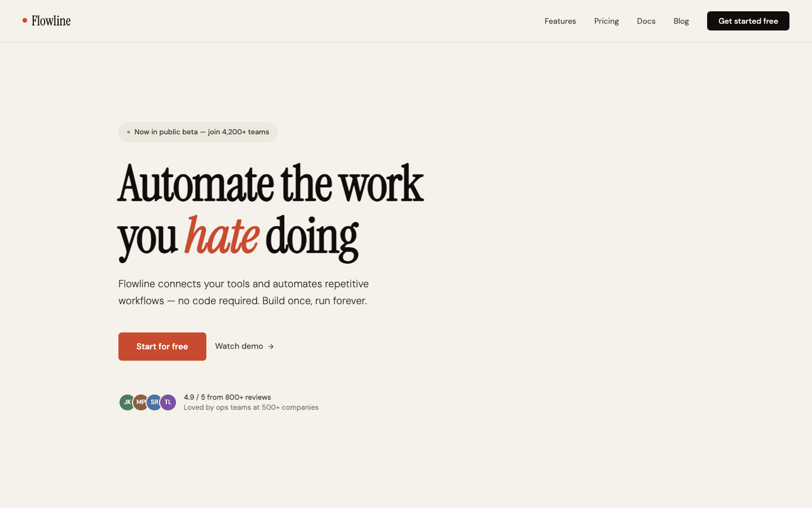
Task: Click the SR avatar
Action: [x=154, y=402]
